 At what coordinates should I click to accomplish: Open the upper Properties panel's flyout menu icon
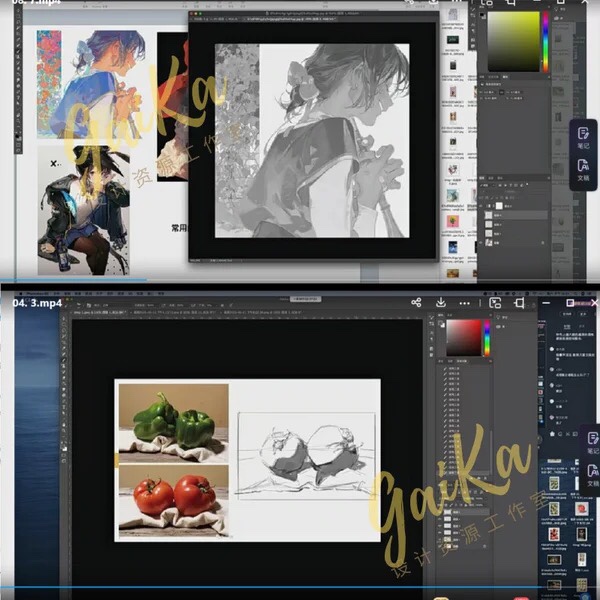pyautogui.click(x=548, y=77)
